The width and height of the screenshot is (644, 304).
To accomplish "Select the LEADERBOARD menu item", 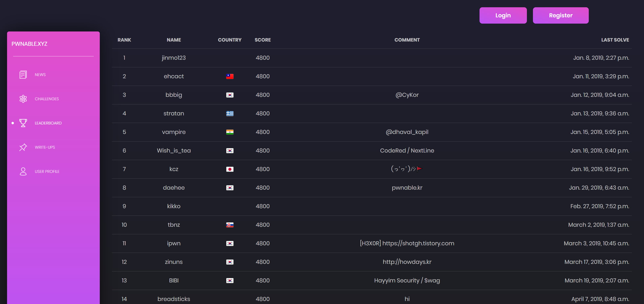I will [x=48, y=123].
